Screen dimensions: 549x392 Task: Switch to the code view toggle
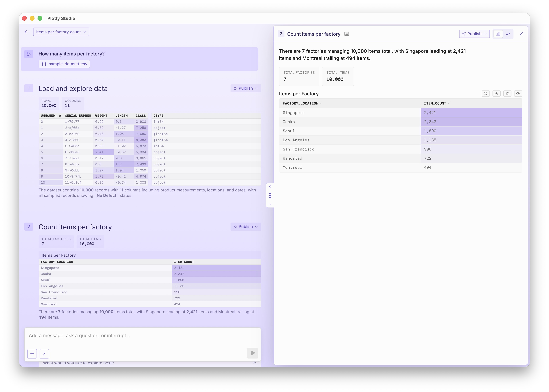pos(508,34)
